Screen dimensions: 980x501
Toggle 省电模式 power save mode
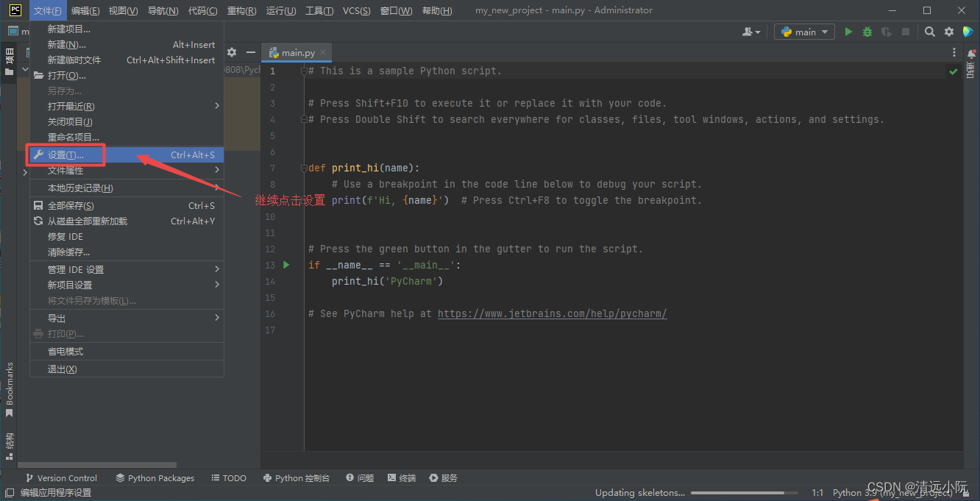coord(65,352)
